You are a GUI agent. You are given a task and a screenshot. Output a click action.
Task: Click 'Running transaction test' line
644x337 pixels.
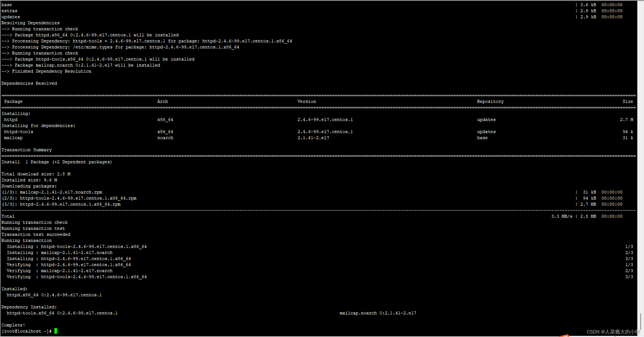point(33,228)
